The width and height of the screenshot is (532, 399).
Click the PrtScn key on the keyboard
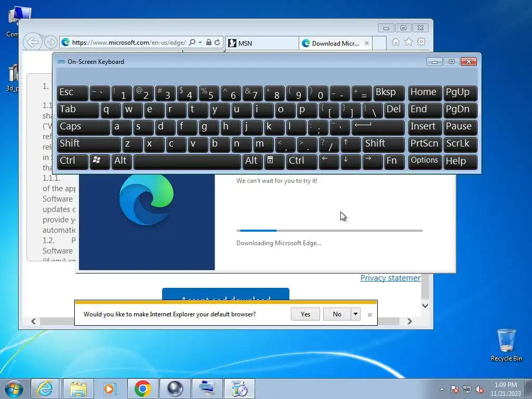[425, 144]
